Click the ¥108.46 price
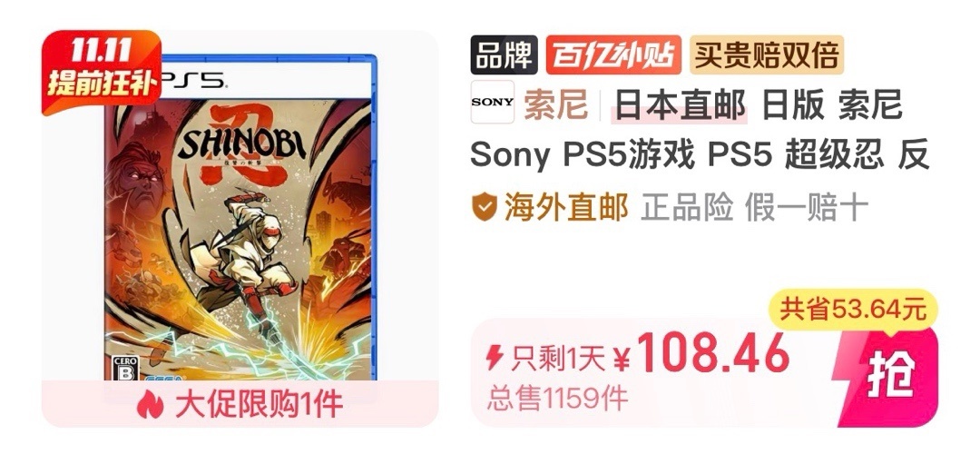Screen dimensions: 980x474 click(x=701, y=354)
